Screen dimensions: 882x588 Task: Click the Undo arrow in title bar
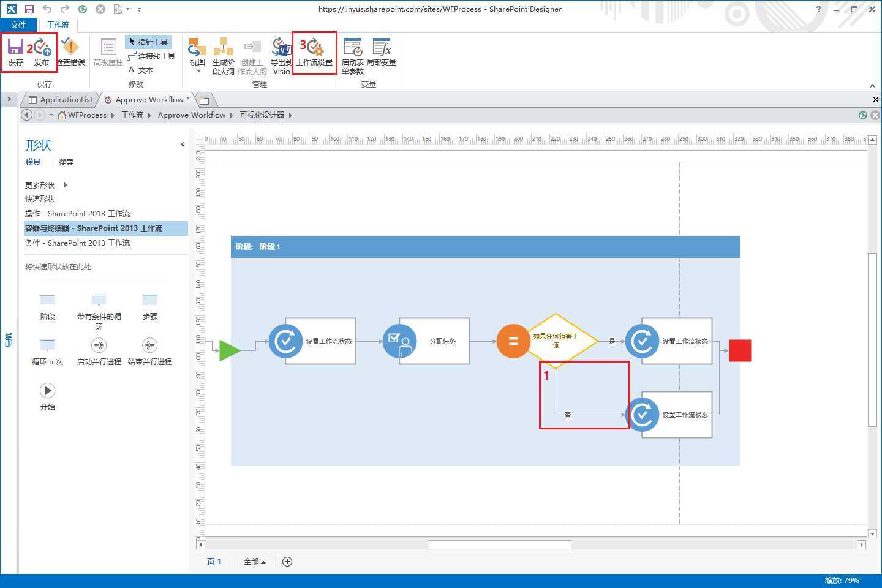(47, 9)
